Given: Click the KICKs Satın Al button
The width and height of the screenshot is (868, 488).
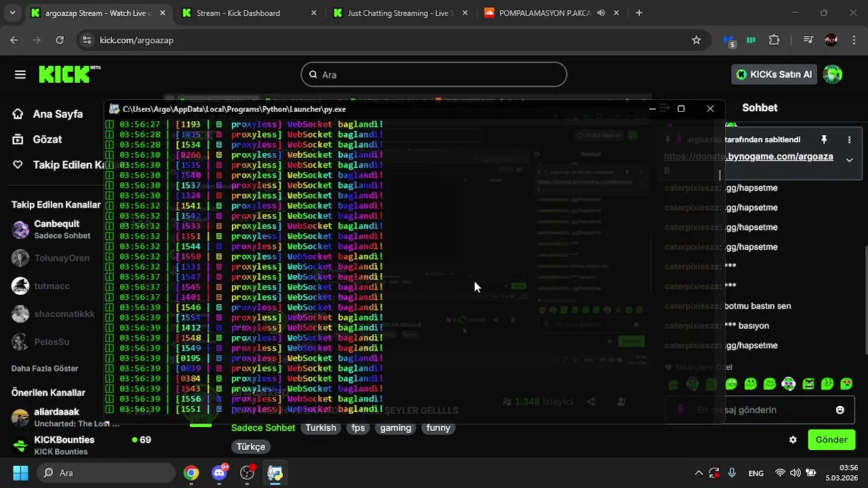Looking at the screenshot, I should coord(774,75).
